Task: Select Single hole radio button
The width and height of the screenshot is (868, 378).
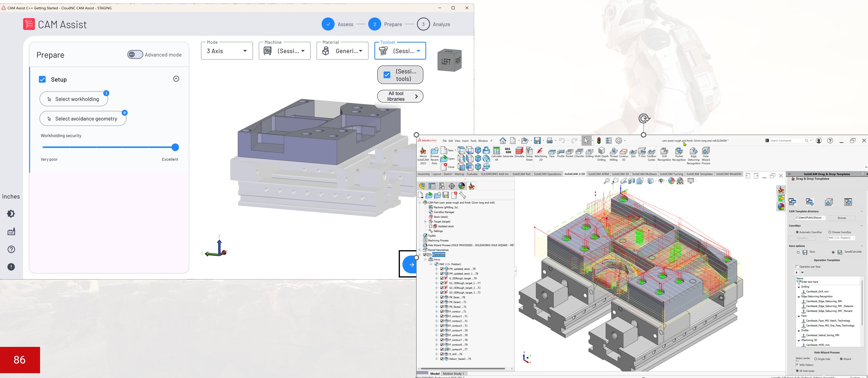Action: 815,359
